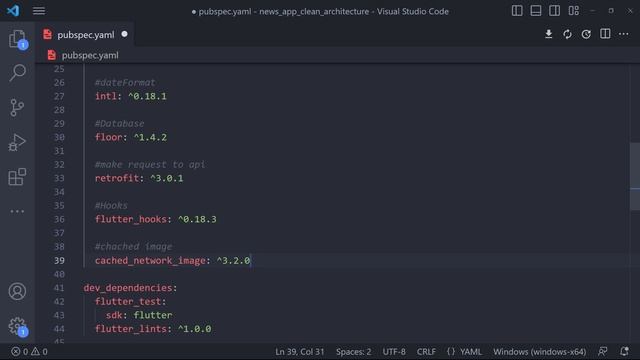Image resolution: width=640 pixels, height=360 pixels.
Task: Change file encoding UTF-8
Action: point(394,352)
